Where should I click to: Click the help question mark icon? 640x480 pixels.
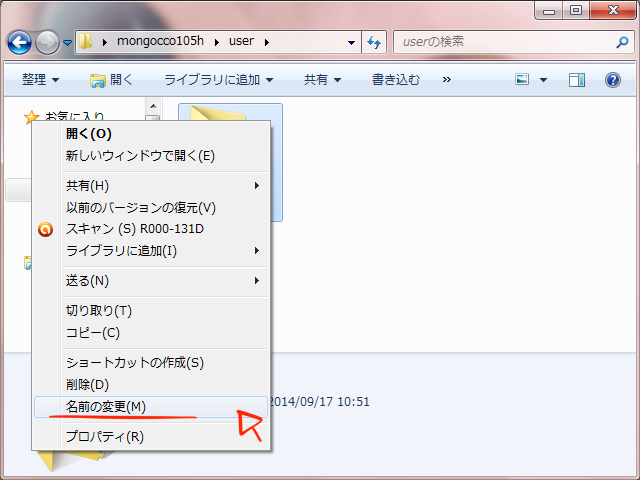click(x=613, y=79)
